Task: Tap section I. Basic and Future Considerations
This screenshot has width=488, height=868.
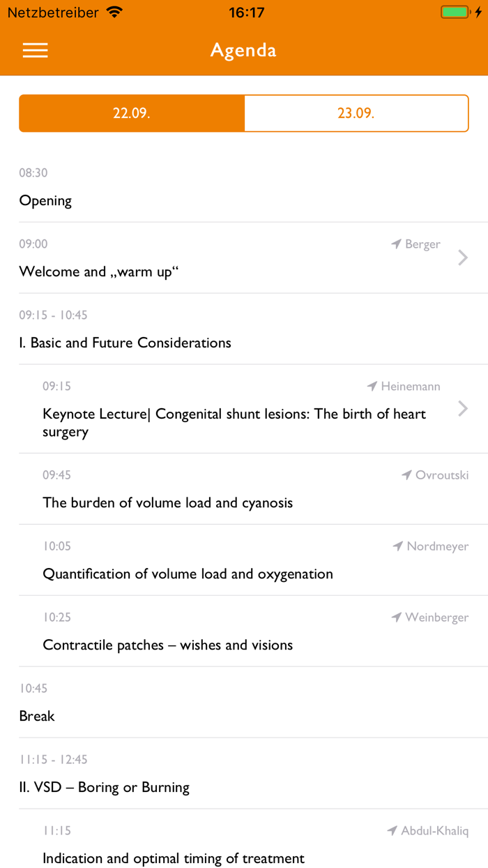Action: (125, 343)
